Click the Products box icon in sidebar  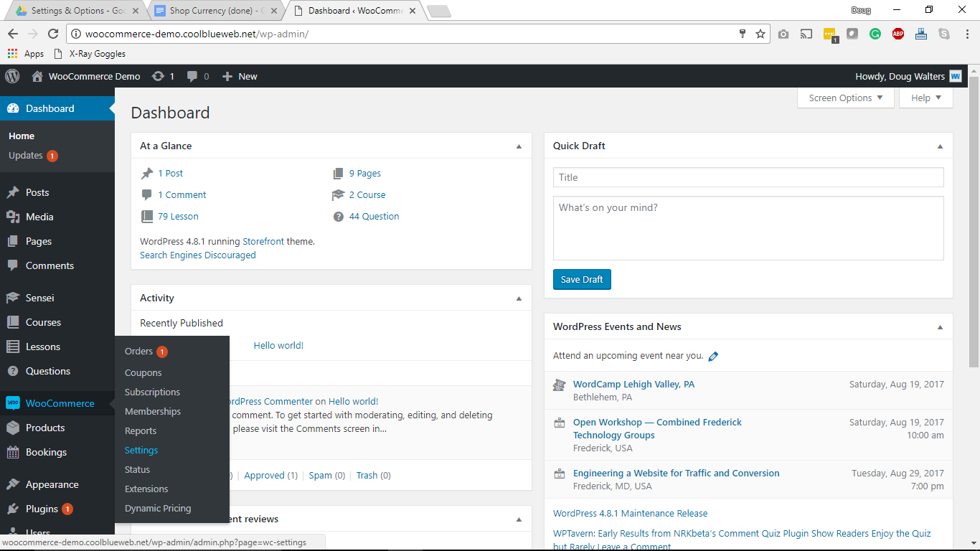click(x=13, y=428)
